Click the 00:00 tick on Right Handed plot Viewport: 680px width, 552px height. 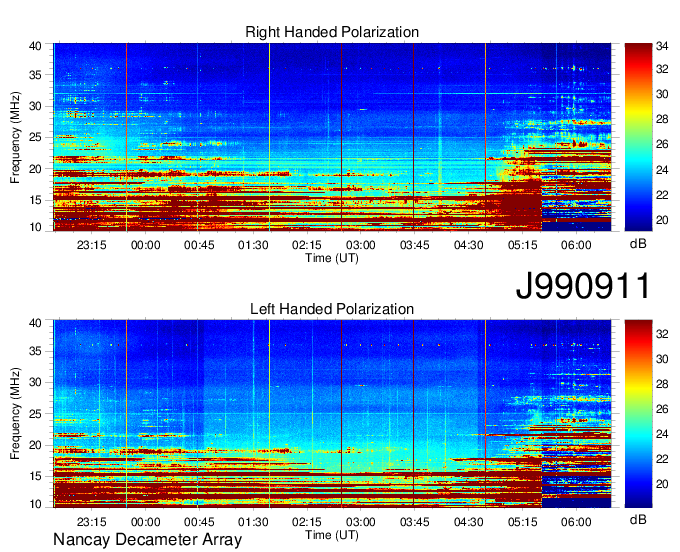coord(145,245)
